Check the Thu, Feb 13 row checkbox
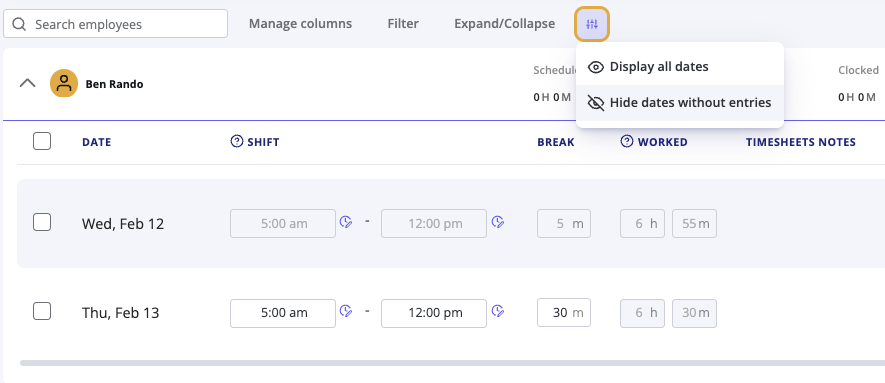This screenshot has width=885, height=383. (42, 311)
